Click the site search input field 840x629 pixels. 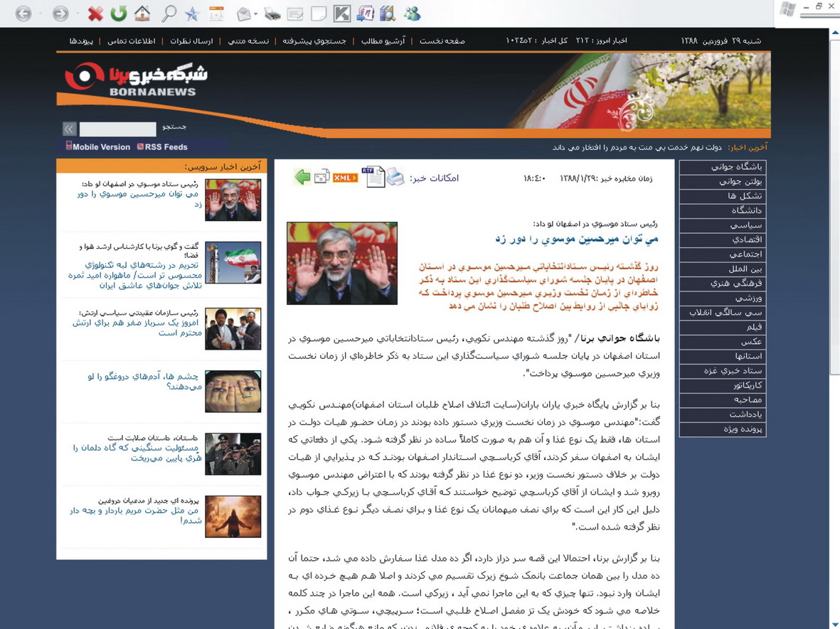point(118,129)
